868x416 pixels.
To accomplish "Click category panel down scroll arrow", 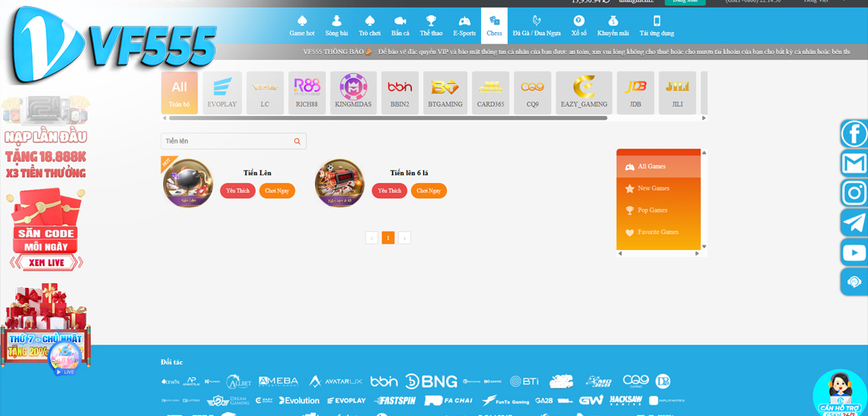I will point(704,247).
